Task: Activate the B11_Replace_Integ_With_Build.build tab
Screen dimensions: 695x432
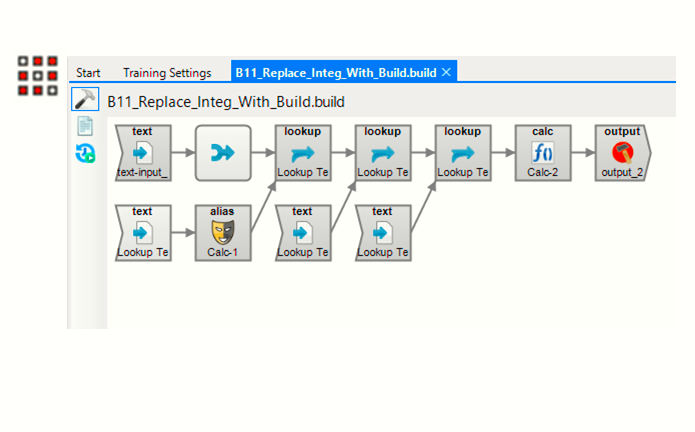Action: pyautogui.click(x=335, y=73)
